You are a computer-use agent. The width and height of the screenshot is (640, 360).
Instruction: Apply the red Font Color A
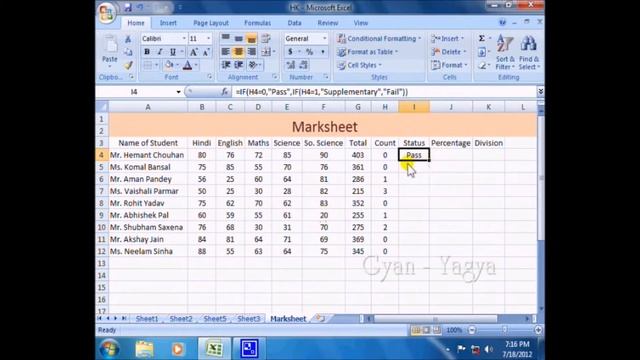(x=187, y=65)
